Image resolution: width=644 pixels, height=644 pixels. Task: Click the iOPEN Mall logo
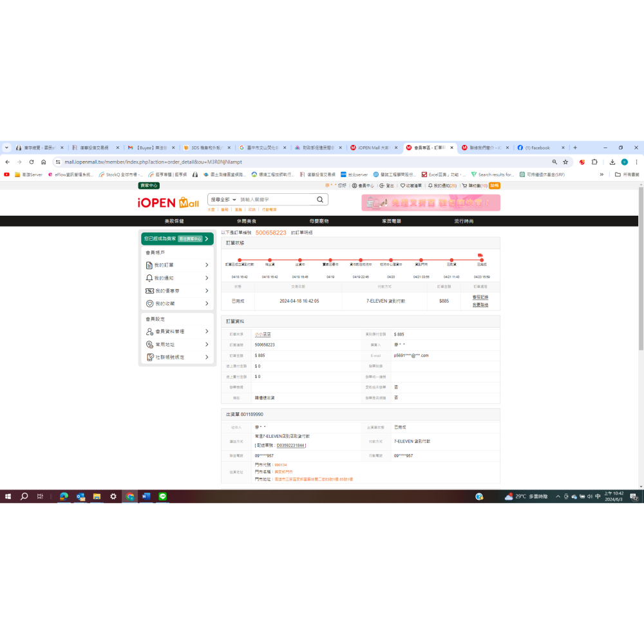168,203
